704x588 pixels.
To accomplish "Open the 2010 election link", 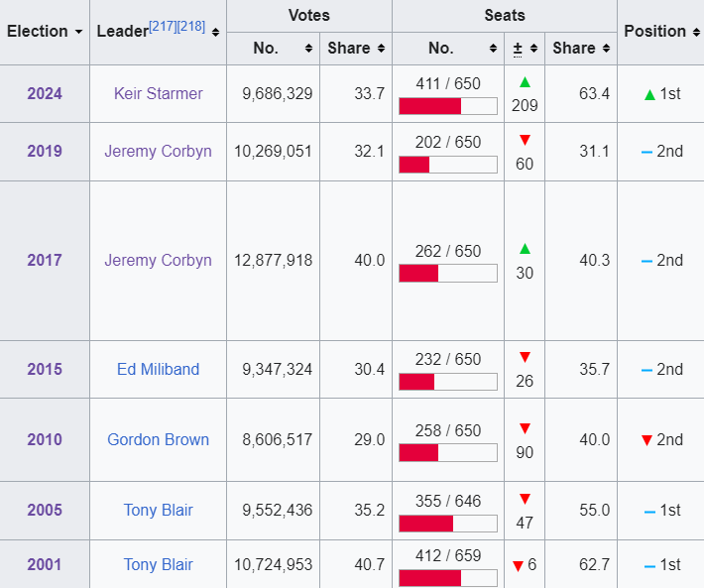I will point(45,440).
